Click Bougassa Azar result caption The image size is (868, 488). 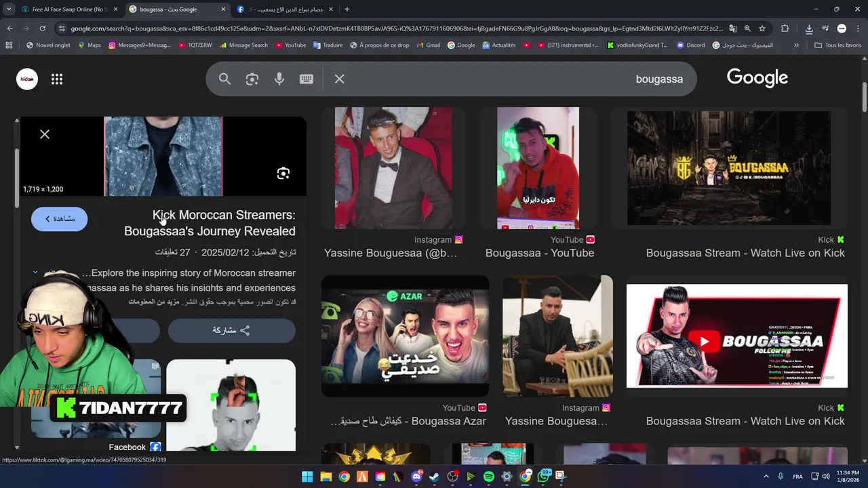[x=408, y=421]
